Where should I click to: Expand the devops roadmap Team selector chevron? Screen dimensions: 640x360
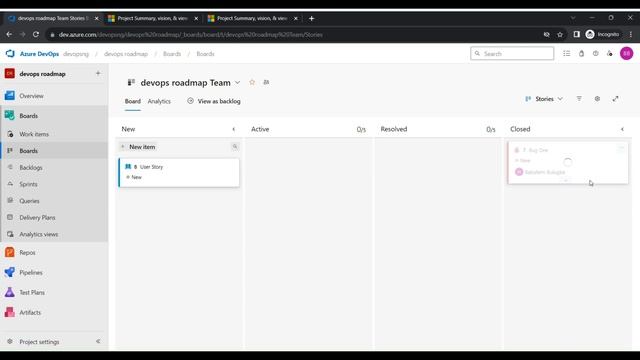(237, 83)
